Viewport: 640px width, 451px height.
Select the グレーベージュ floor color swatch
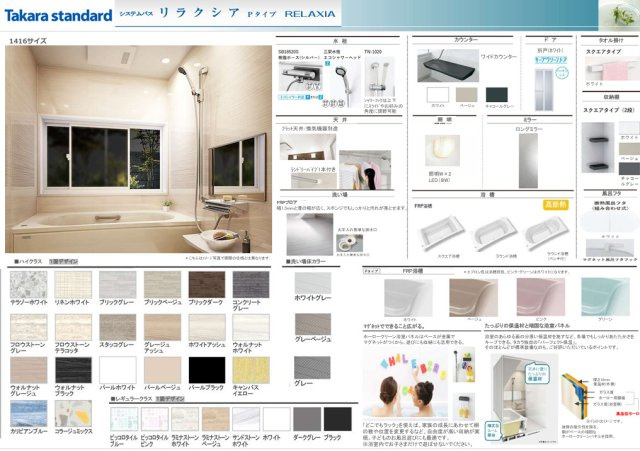click(313, 324)
